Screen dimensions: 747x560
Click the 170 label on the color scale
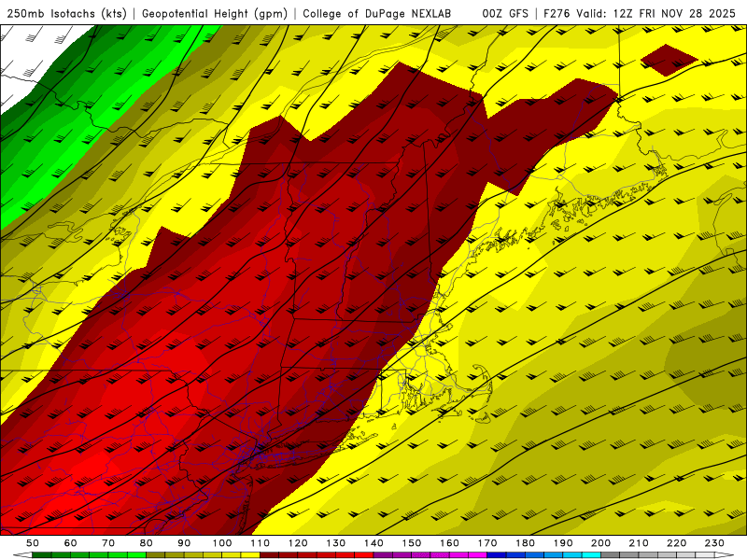click(x=486, y=543)
